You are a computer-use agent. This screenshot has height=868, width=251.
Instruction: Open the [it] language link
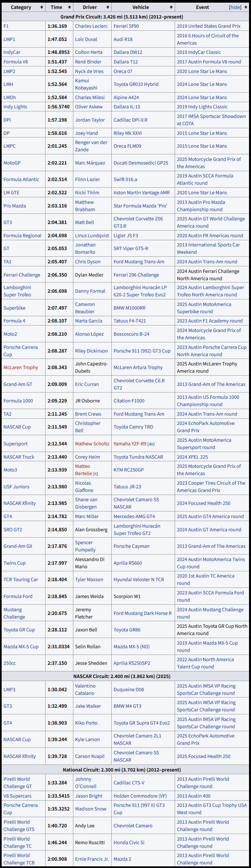tap(95, 474)
